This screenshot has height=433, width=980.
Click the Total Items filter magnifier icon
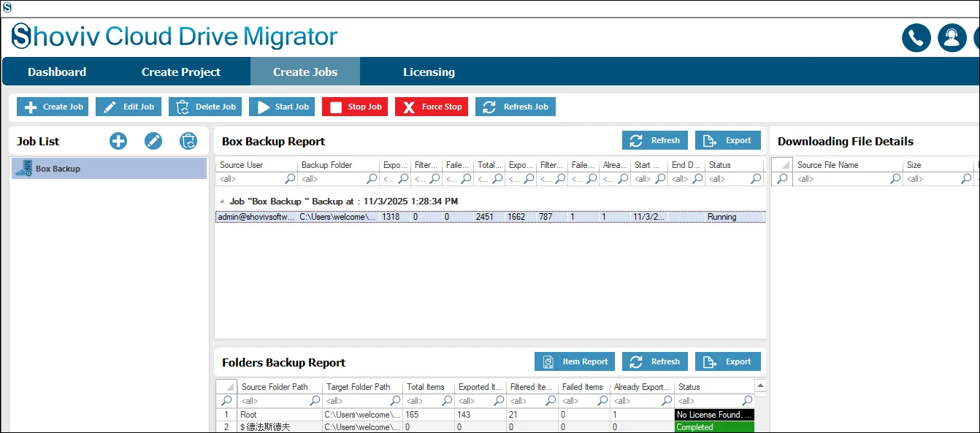click(x=447, y=401)
